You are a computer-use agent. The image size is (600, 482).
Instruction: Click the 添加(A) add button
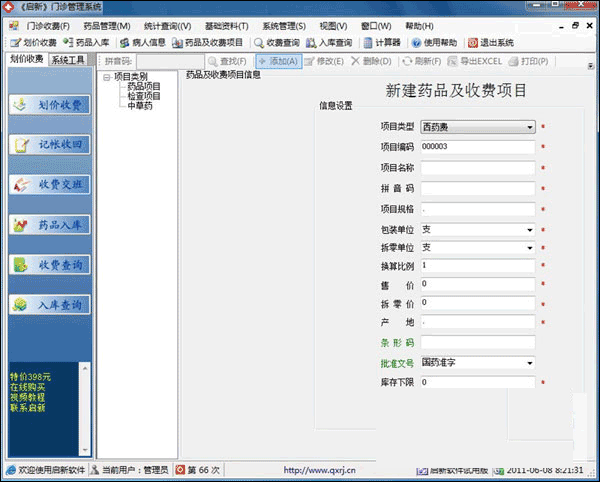click(279, 61)
